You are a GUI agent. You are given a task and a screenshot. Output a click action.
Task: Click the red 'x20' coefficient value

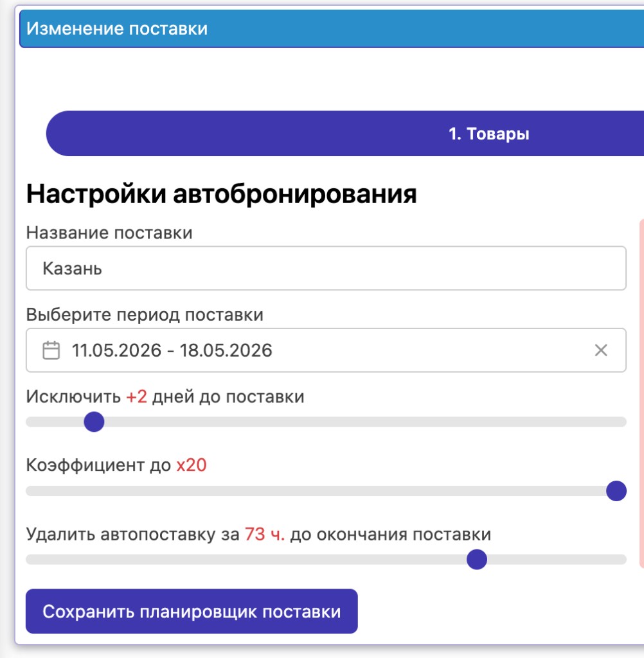point(192,465)
